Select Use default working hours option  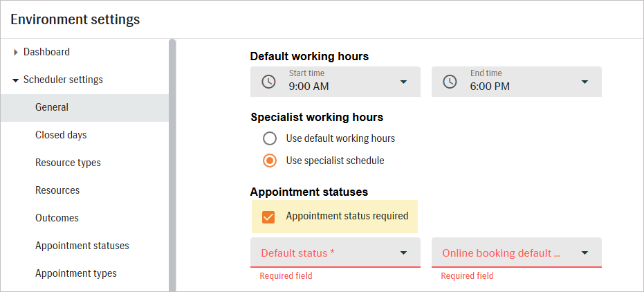click(270, 138)
